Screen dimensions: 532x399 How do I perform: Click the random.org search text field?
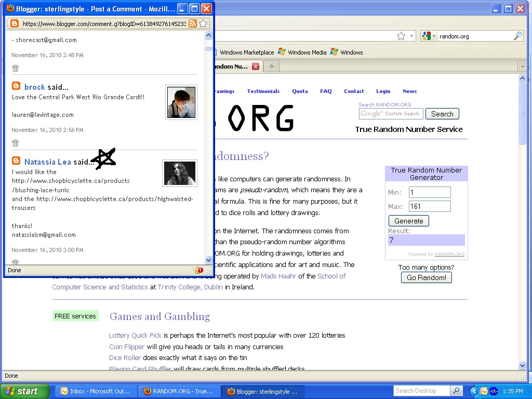click(x=475, y=36)
